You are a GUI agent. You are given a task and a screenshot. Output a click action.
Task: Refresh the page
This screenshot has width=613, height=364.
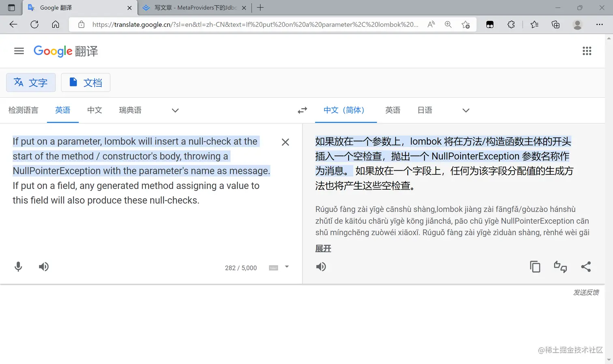pyautogui.click(x=34, y=24)
